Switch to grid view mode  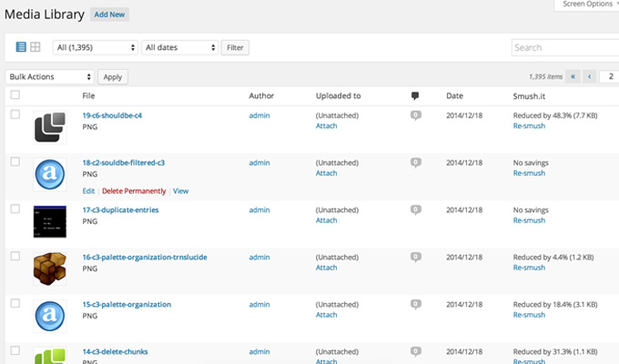pos(36,47)
